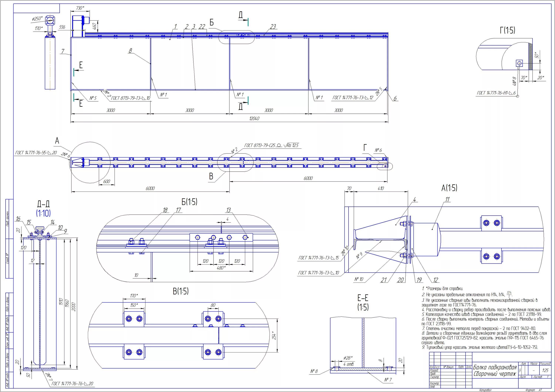Click the dimension "80" in view В
The image size is (555, 392).
tap(213, 305)
